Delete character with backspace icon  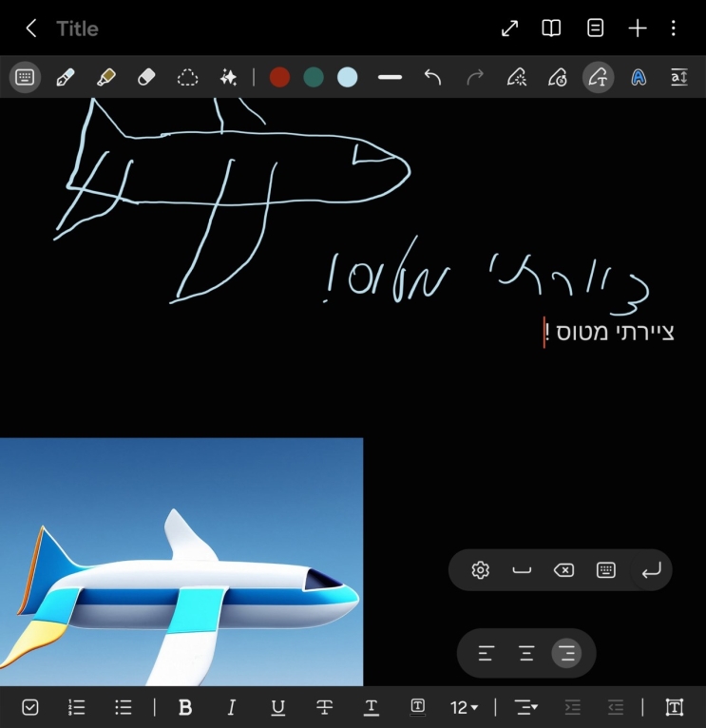[x=563, y=569]
